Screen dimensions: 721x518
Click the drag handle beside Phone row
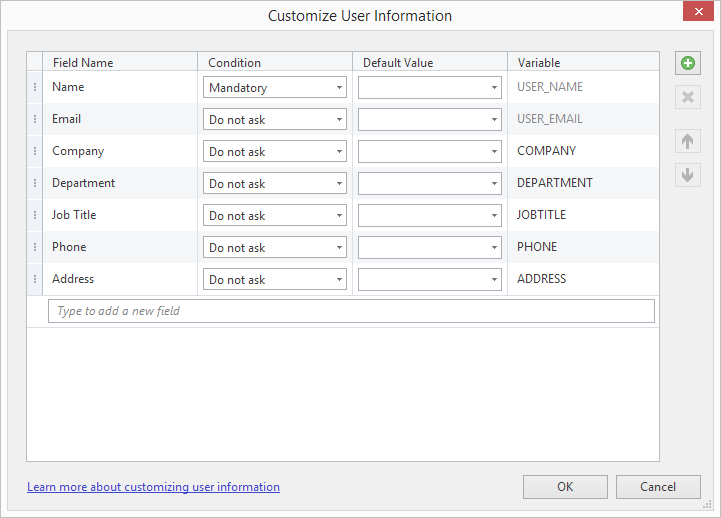pyautogui.click(x=35, y=247)
